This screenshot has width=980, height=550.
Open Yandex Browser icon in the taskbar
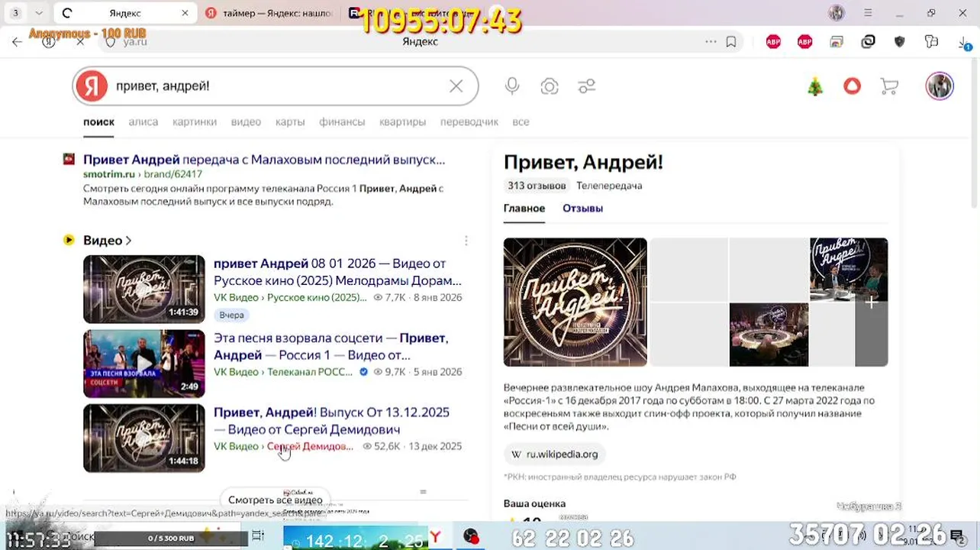pos(435,537)
